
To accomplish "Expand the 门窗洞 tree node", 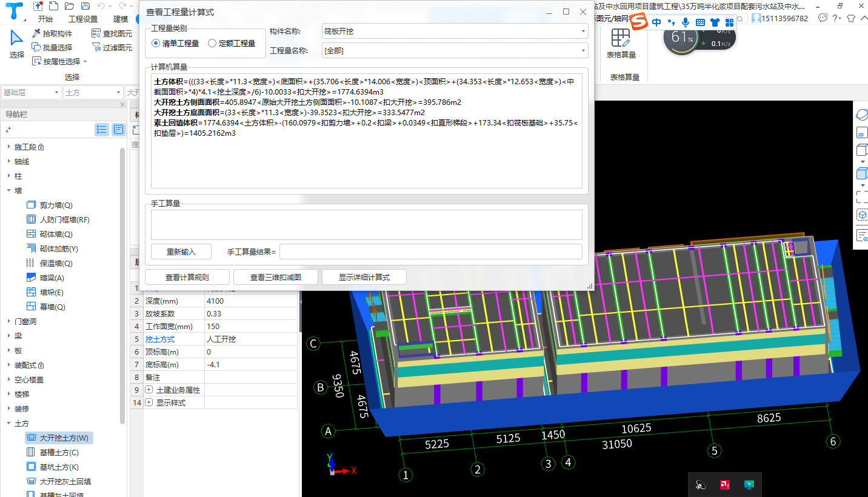I will click(8, 322).
